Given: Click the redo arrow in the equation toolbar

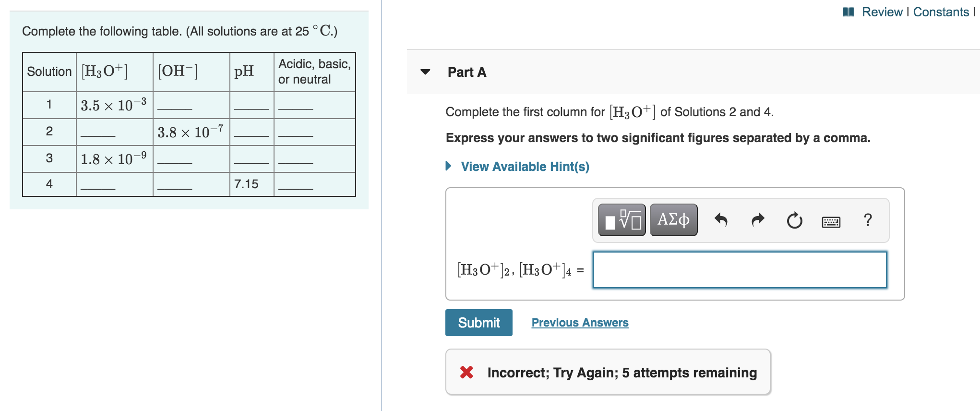Looking at the screenshot, I should coord(757,220).
